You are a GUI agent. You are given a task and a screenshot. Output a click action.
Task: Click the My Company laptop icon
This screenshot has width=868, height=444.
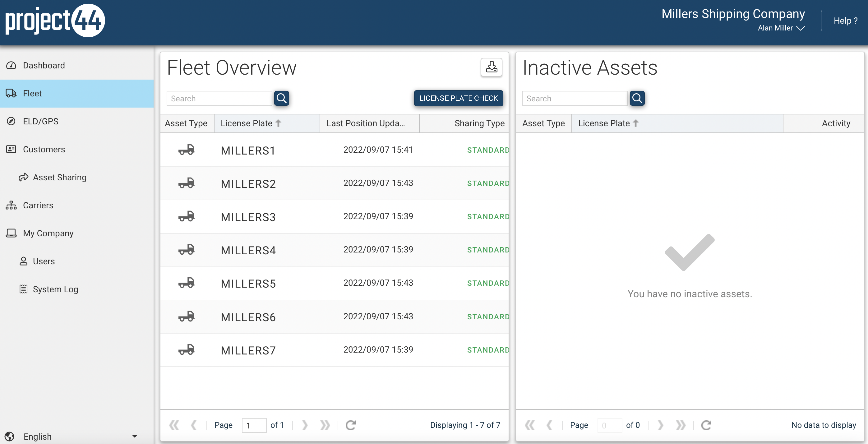click(11, 233)
